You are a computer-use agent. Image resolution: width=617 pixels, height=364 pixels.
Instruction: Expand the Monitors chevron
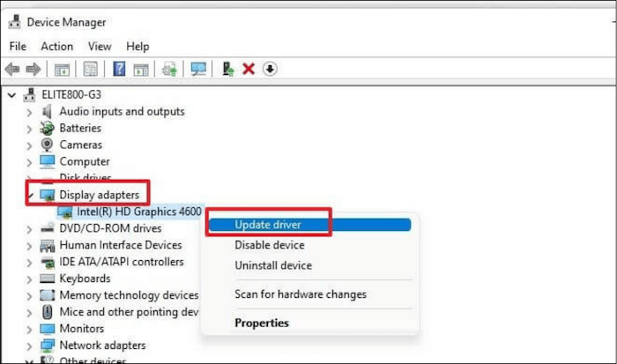29,330
